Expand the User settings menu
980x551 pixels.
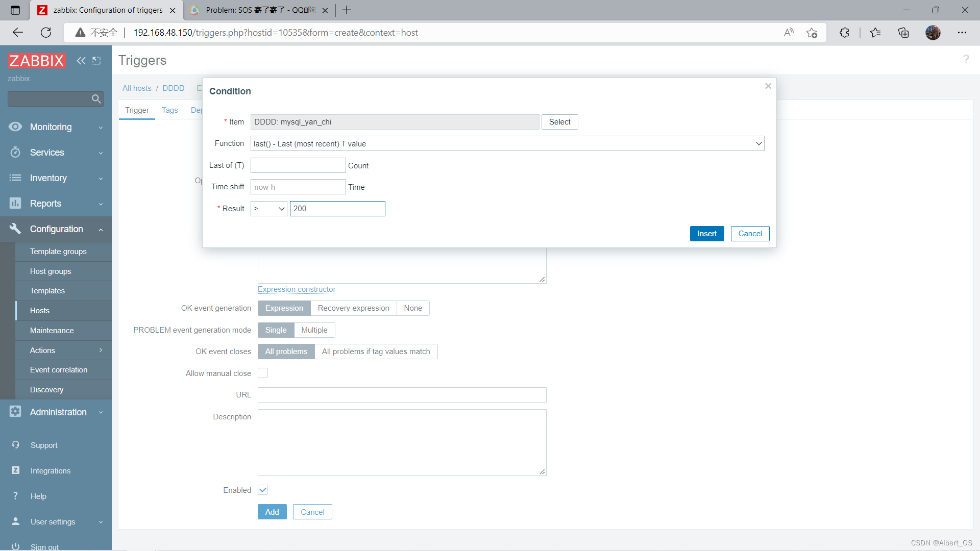(x=101, y=522)
